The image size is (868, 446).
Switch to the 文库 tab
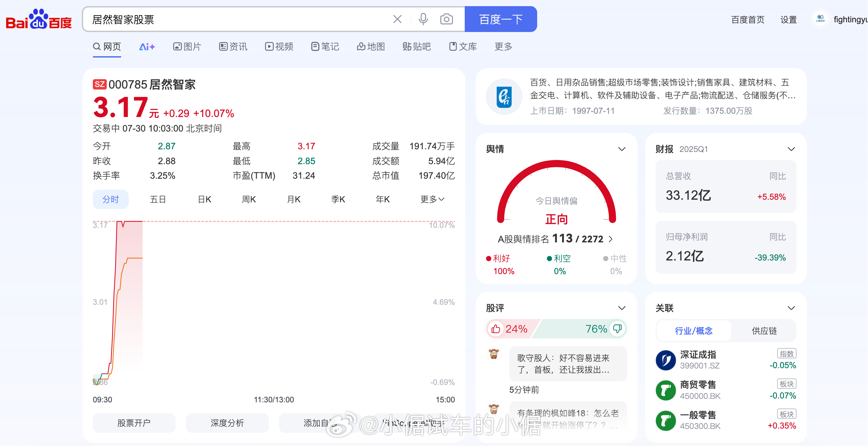tap(463, 47)
